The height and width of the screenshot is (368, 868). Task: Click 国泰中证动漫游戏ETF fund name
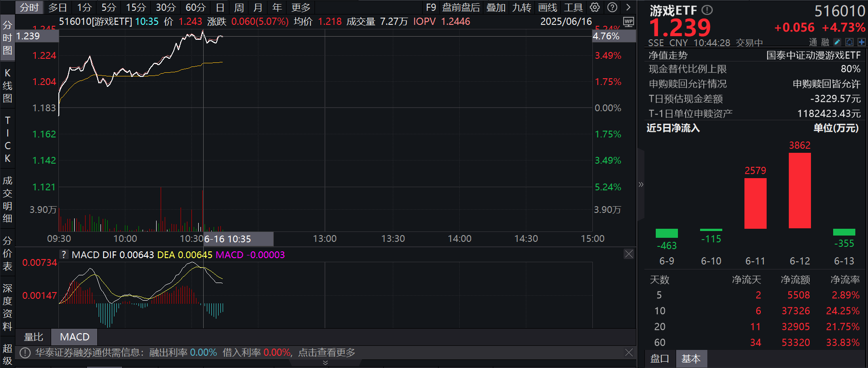[813, 55]
